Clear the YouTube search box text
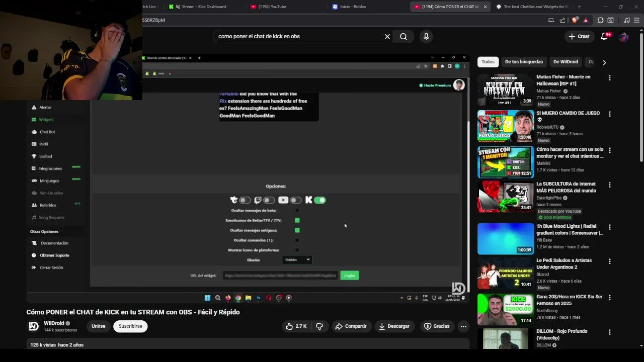The height and width of the screenshot is (362, 644). 387,36
